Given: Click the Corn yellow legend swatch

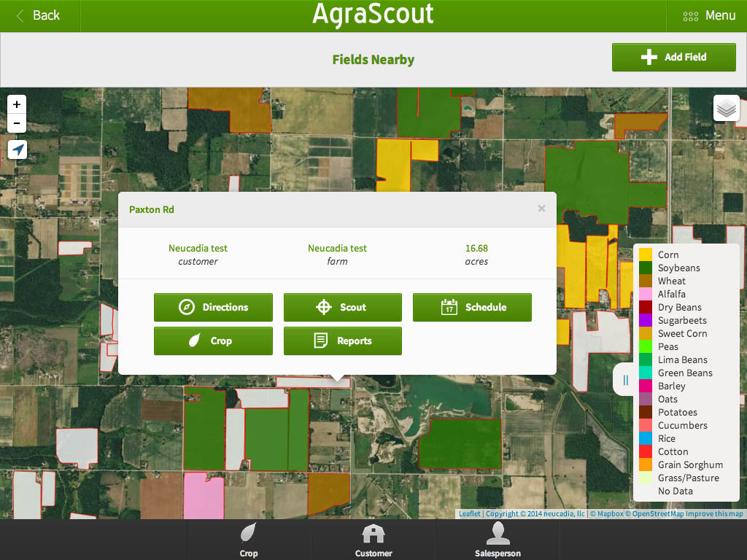Looking at the screenshot, I should coord(646,254).
